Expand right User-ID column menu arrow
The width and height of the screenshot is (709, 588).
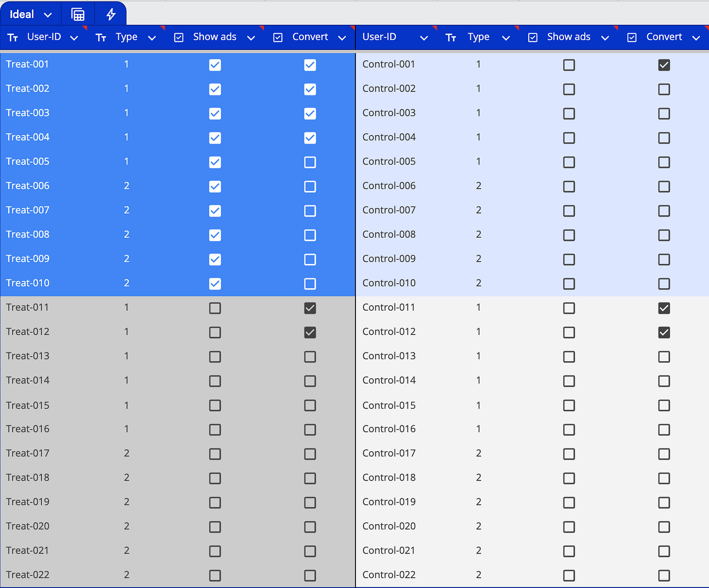(x=424, y=38)
